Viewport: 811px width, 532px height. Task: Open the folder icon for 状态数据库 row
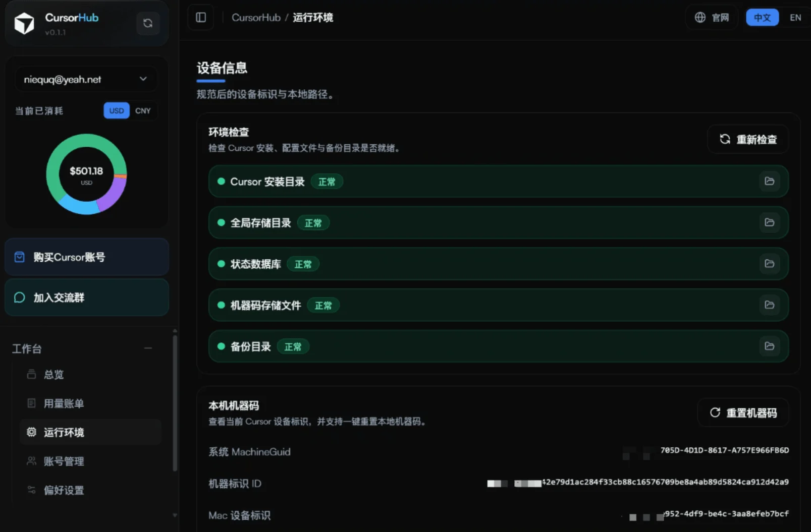(x=769, y=263)
